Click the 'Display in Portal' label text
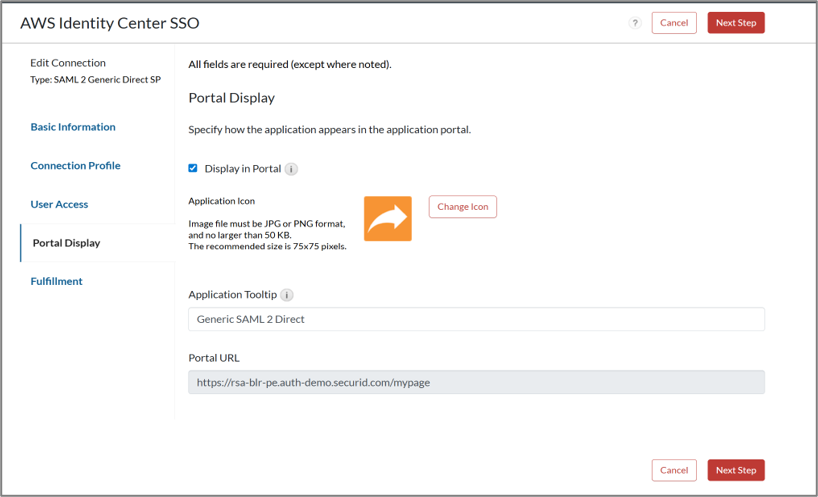Image resolution: width=818 pixels, height=497 pixels. click(243, 168)
